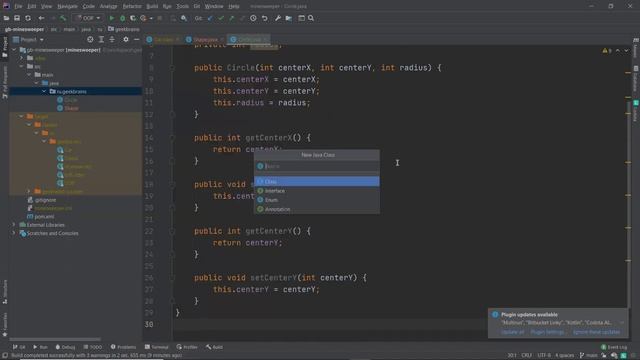The image size is (640, 360).
Task: Click the Git Push arrow icon
Action: pyautogui.click(x=231, y=18)
